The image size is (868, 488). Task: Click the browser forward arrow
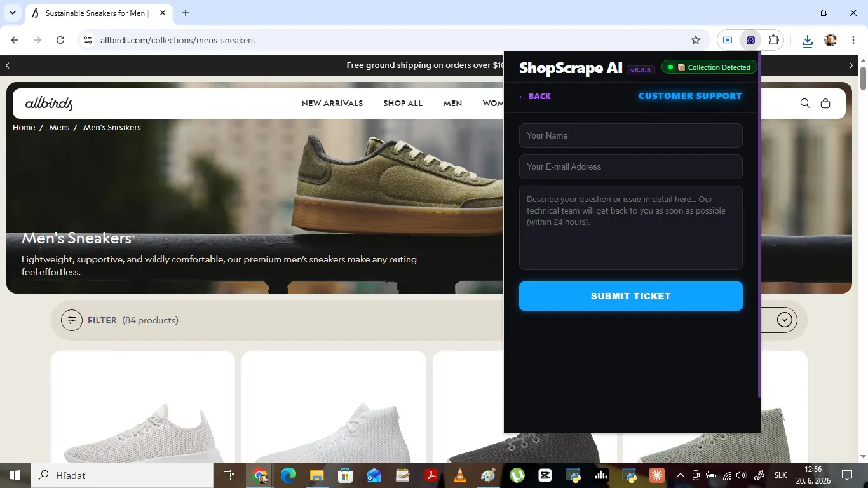(x=37, y=40)
